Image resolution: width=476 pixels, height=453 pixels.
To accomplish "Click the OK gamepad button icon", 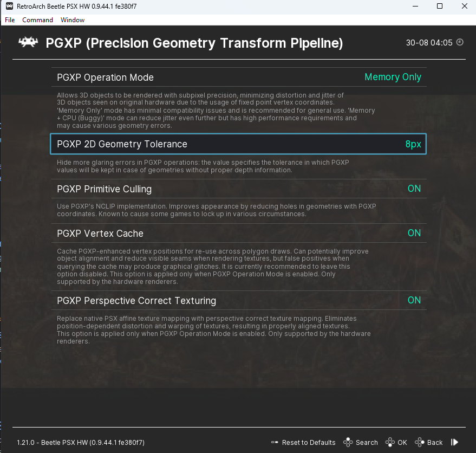I will click(390, 442).
